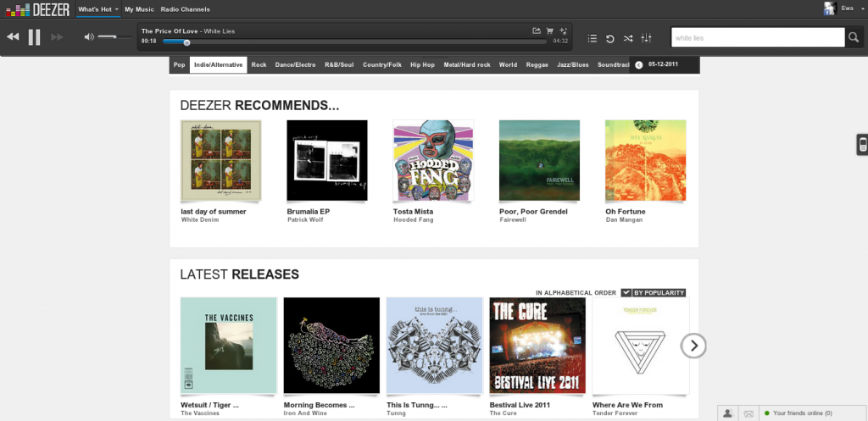Open last day of summer album cover
868x421 pixels.
[x=221, y=160]
